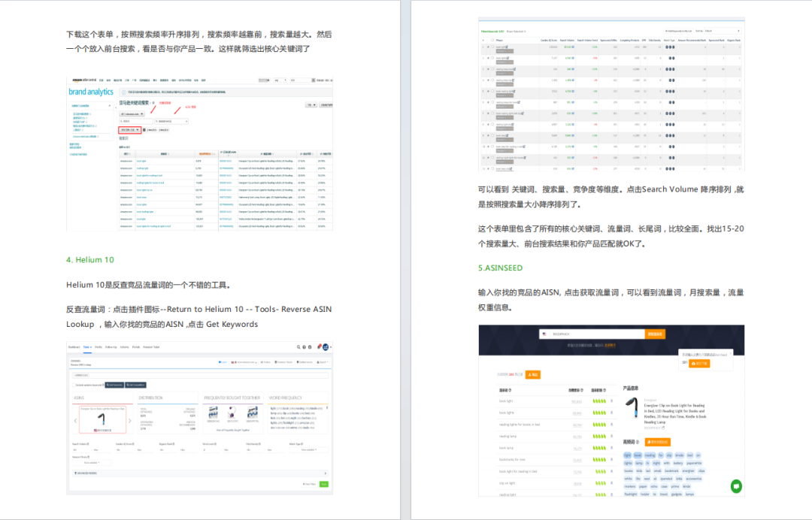Open the 'book light' link in brand analytics table
The image size is (812, 520).
pyautogui.click(x=141, y=161)
